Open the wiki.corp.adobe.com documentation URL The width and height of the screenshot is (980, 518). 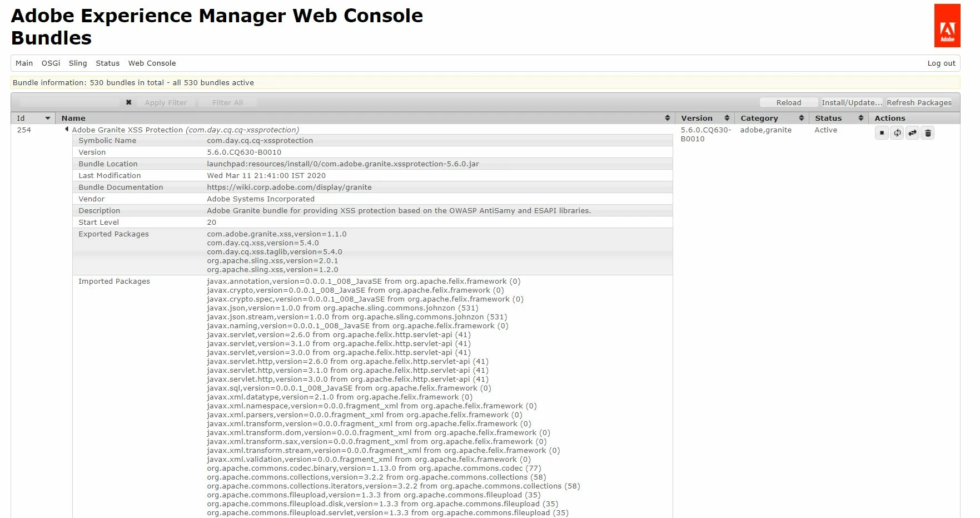coord(289,188)
